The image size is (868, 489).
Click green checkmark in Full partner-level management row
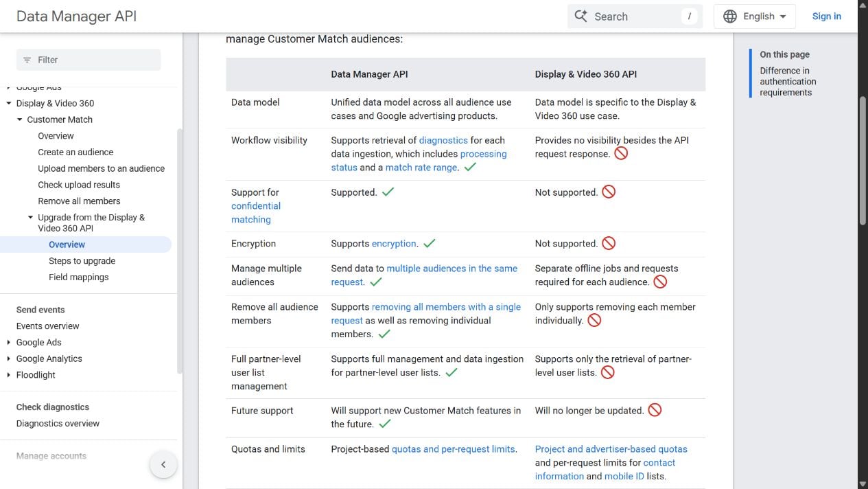pyautogui.click(x=451, y=372)
